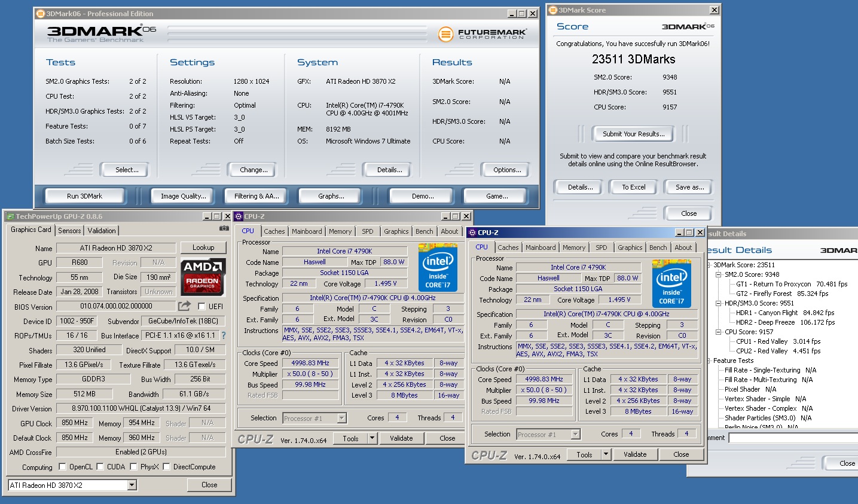Collapse the HDR/SM3.0 Score tree node

719,303
